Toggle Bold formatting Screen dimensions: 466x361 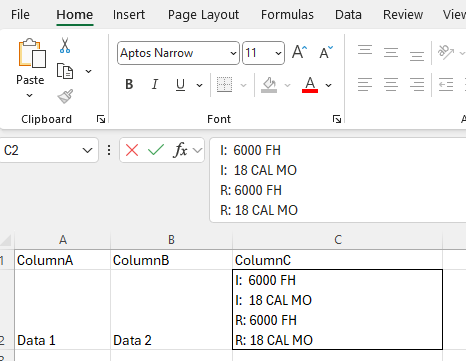click(x=129, y=85)
